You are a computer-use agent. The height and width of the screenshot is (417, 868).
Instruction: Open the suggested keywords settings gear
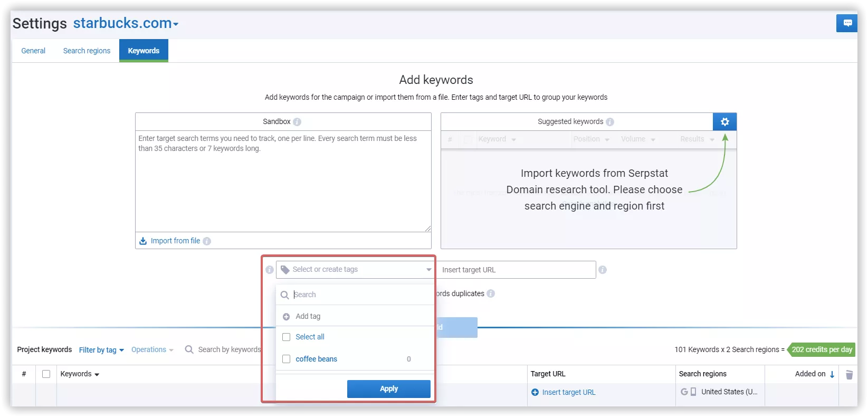[x=724, y=122]
